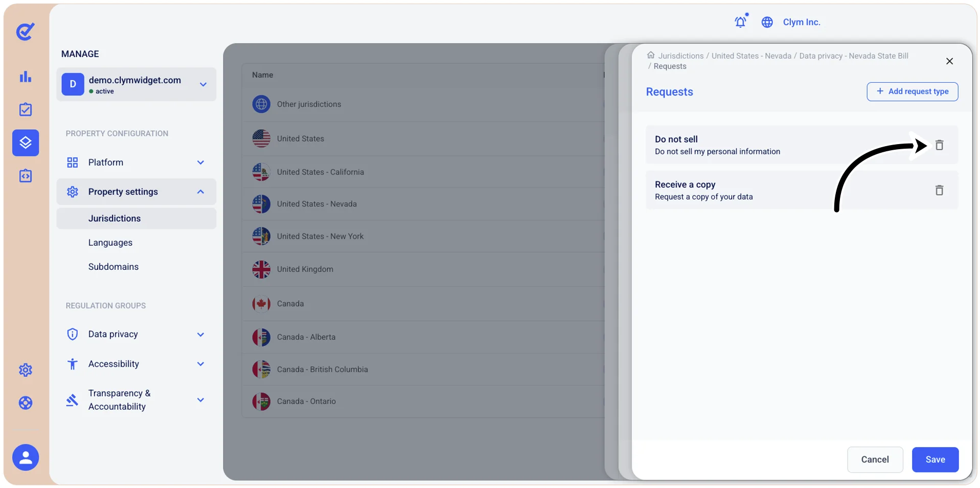Open the Do not sell request item
The image size is (980, 488).
pos(802,145)
